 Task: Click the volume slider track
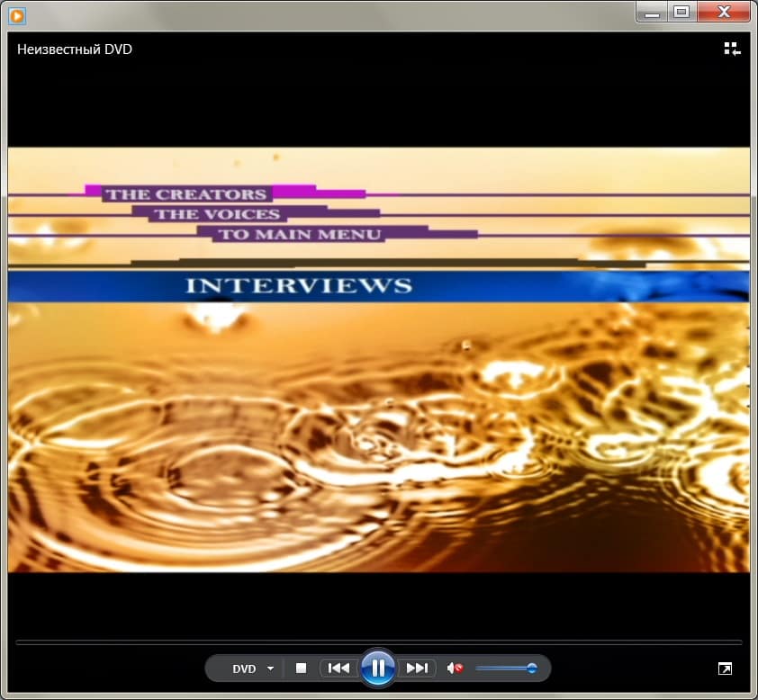[x=506, y=669]
